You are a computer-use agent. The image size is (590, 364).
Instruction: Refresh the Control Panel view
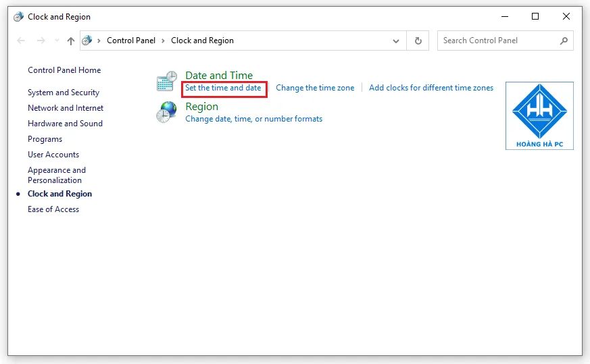(418, 41)
